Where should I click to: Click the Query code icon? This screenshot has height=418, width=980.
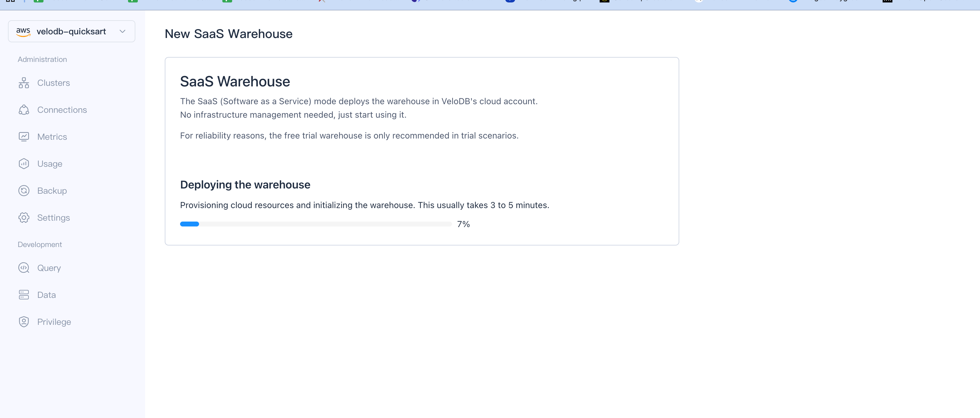tap(24, 268)
